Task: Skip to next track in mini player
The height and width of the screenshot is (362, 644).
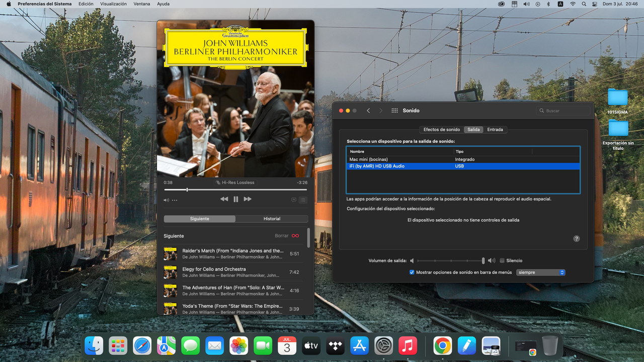Action: (248, 199)
